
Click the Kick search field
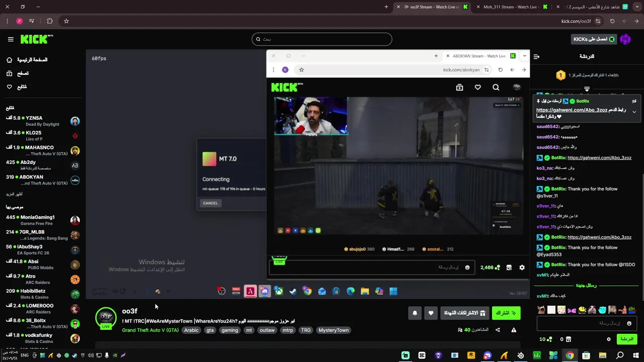322,39
